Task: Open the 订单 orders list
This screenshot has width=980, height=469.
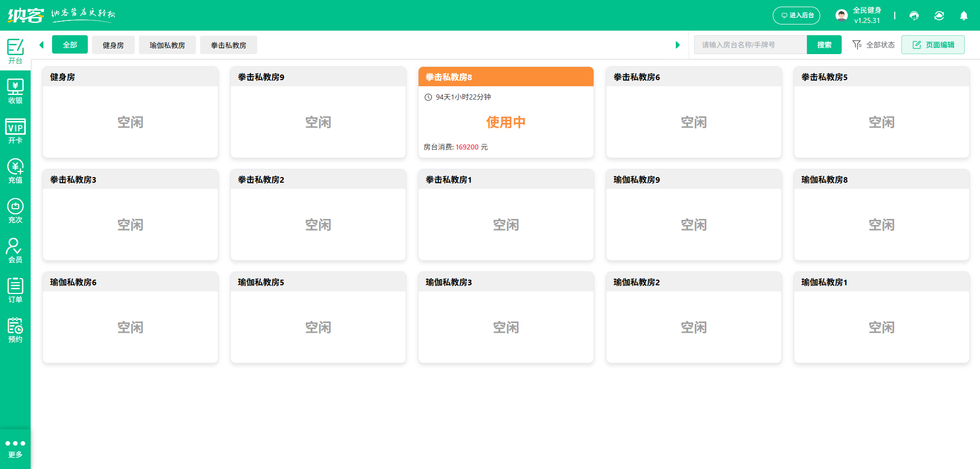Action: point(15,289)
